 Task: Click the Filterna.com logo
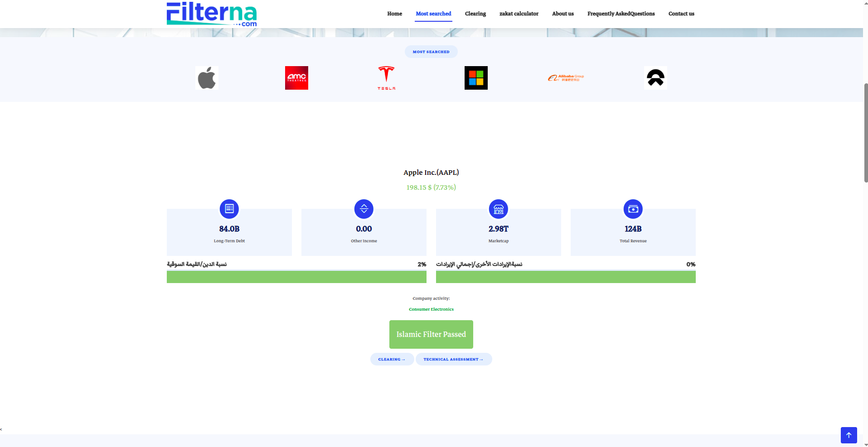[x=212, y=14]
